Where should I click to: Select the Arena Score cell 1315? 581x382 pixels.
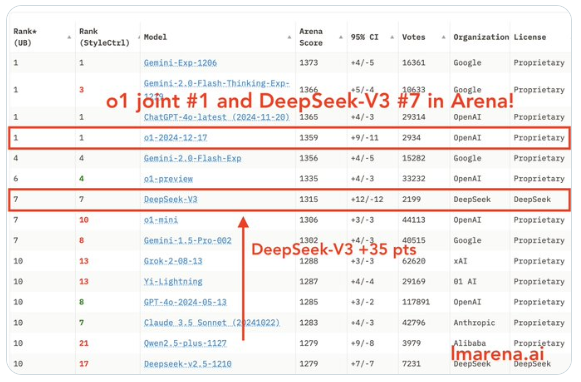coord(309,199)
